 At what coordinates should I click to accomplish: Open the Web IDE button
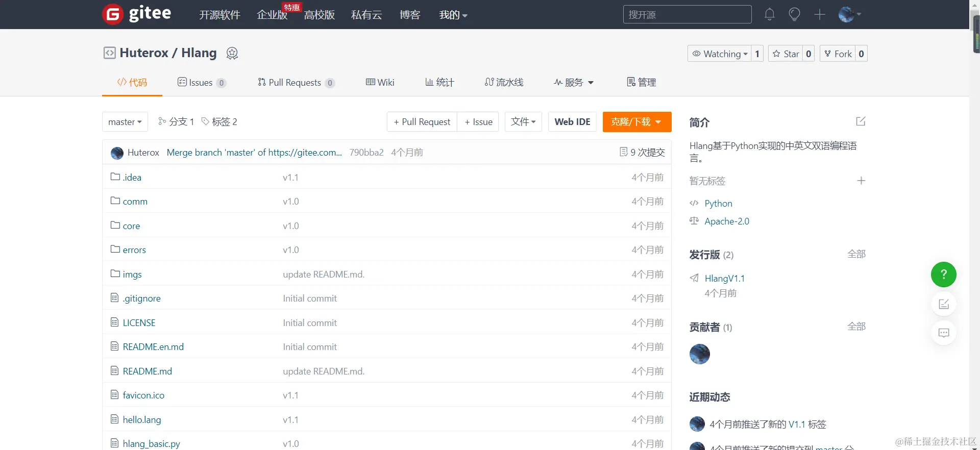click(x=572, y=121)
